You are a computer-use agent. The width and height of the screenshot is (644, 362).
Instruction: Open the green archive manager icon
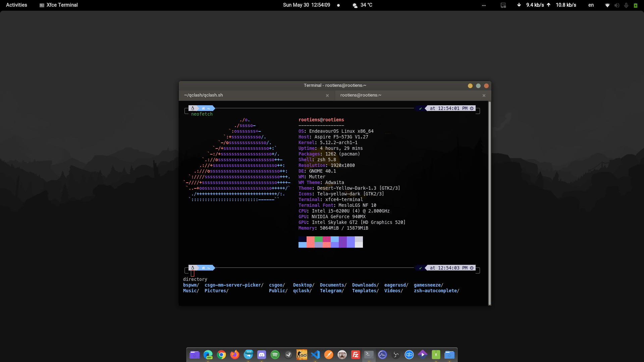point(436,355)
